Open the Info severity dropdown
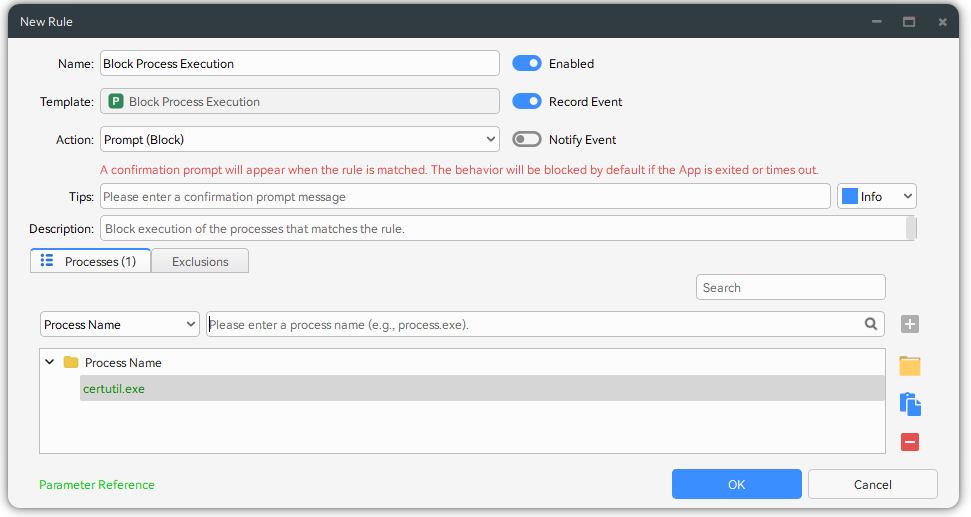 point(876,197)
